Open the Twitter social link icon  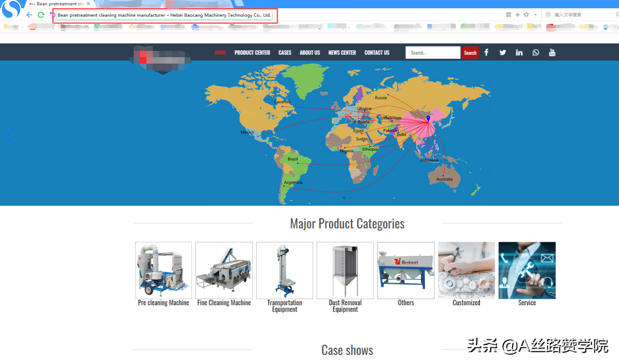502,53
